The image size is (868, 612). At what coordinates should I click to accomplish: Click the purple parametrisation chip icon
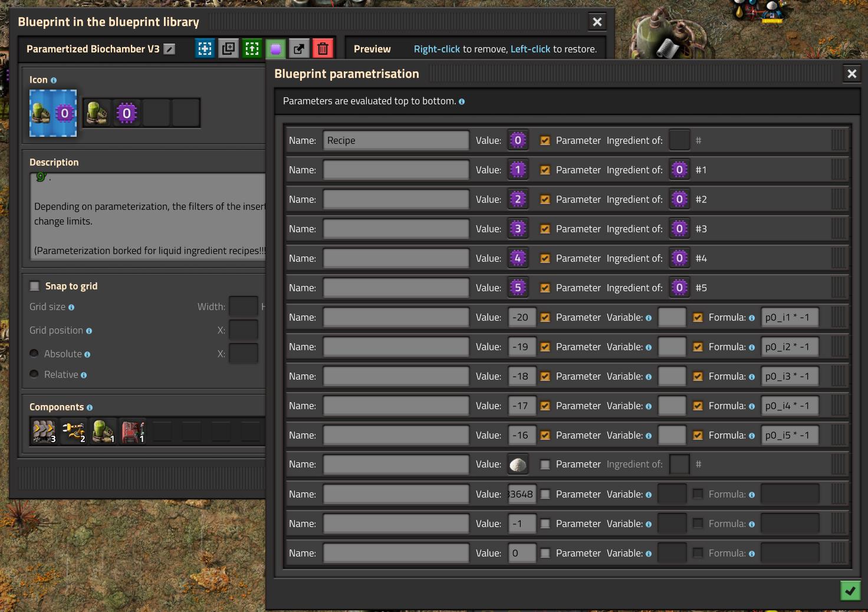point(275,49)
